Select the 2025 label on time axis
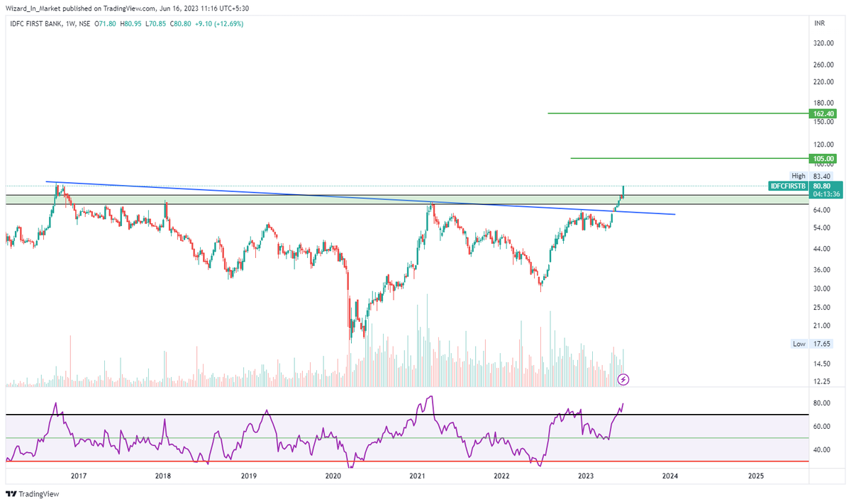Image resolution: width=851 pixels, height=504 pixels. (756, 476)
